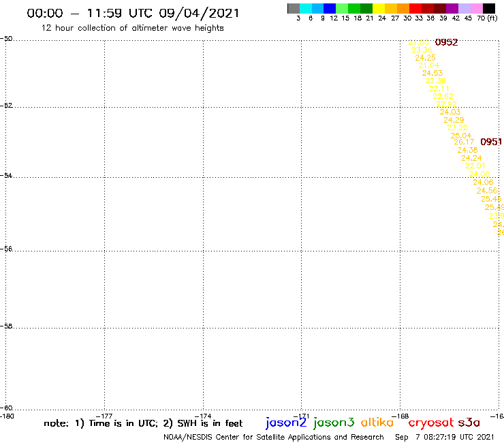
Task: Click the '33' color scale label
Action: click(x=418, y=18)
